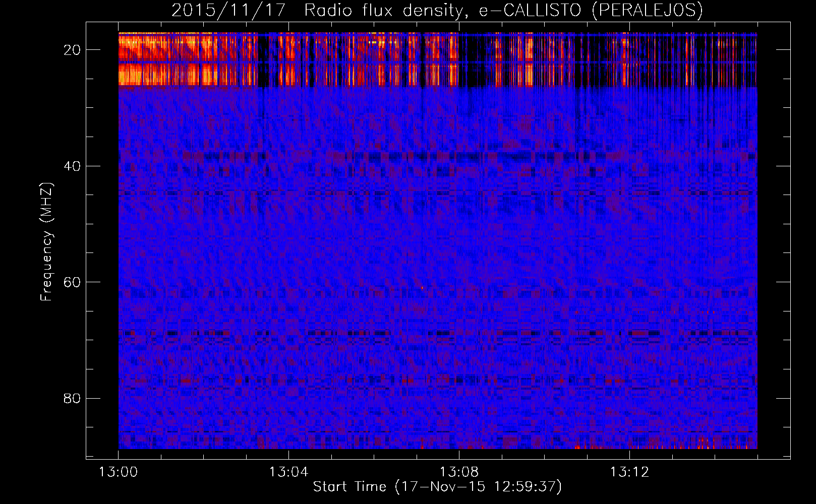Click the '80' frequency tick label
This screenshot has height=504, width=816.
coord(72,398)
